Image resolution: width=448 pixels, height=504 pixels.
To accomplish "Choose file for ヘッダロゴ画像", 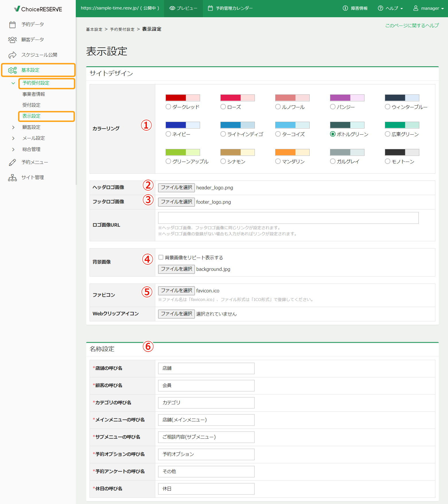I will [177, 188].
